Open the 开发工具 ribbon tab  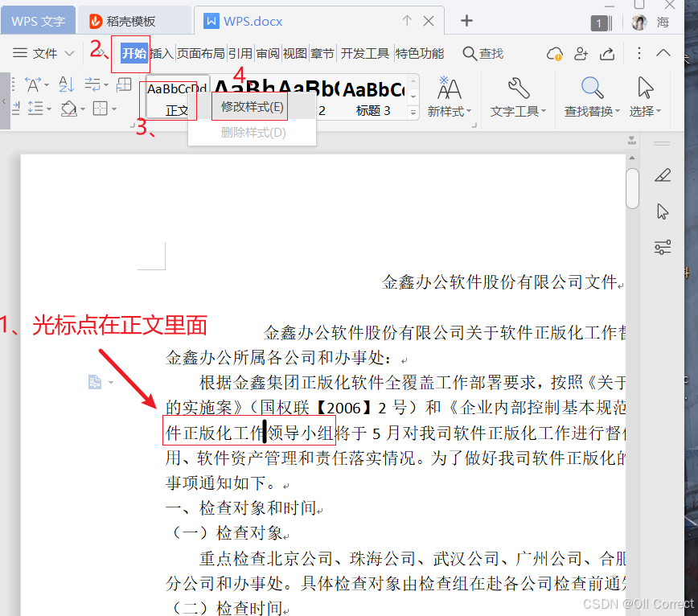click(365, 54)
